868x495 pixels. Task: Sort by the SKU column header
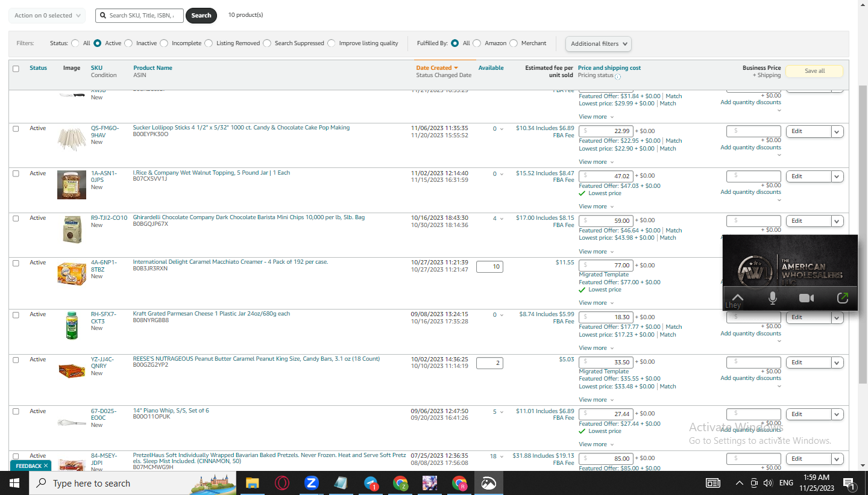click(x=96, y=68)
